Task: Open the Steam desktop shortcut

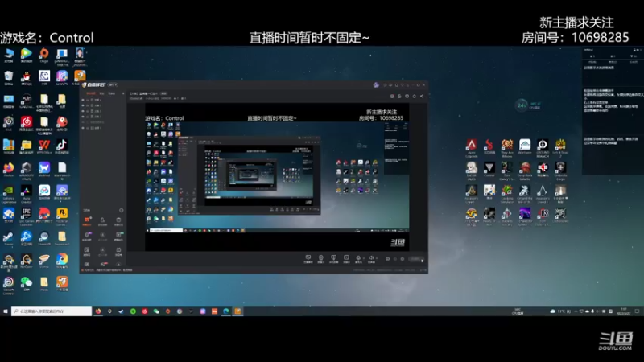Action: (x=9, y=238)
